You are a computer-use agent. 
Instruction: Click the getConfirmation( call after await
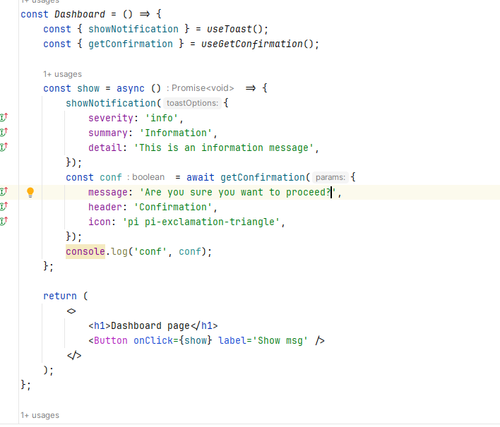263,177
